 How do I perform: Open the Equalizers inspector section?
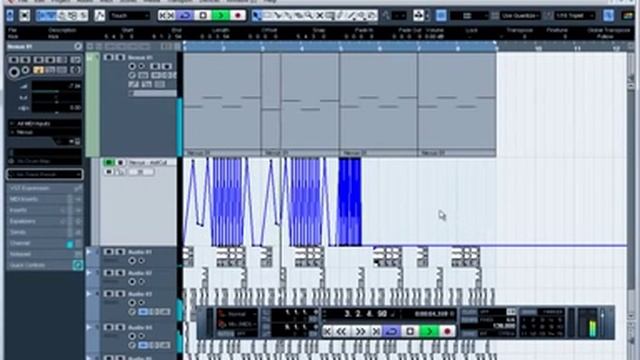coord(45,221)
